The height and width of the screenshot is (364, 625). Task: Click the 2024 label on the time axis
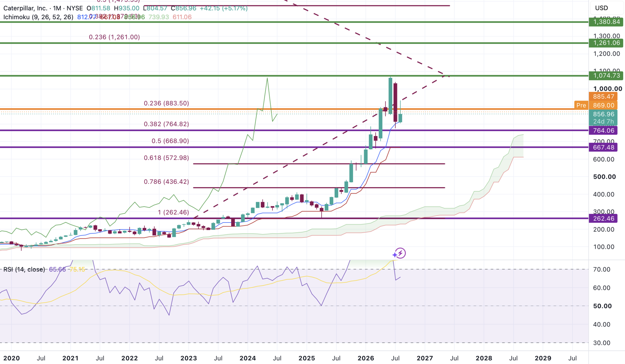coord(248,358)
